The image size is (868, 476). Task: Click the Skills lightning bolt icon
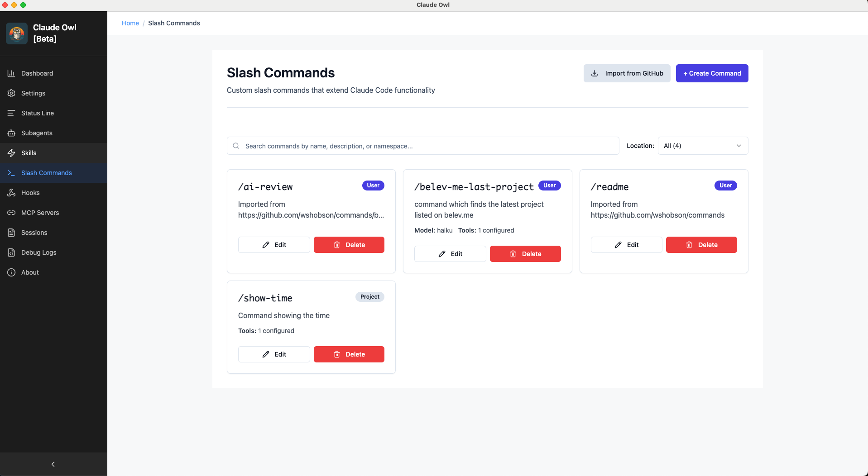tap(11, 153)
